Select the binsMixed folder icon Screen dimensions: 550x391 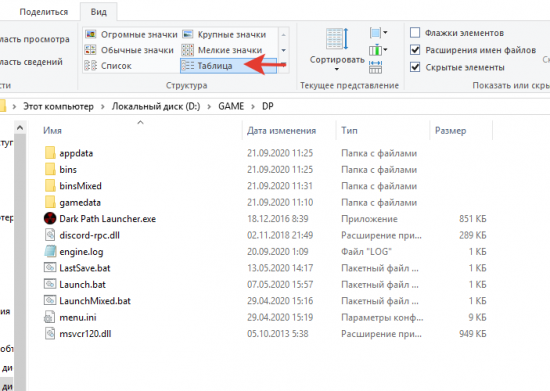point(50,186)
